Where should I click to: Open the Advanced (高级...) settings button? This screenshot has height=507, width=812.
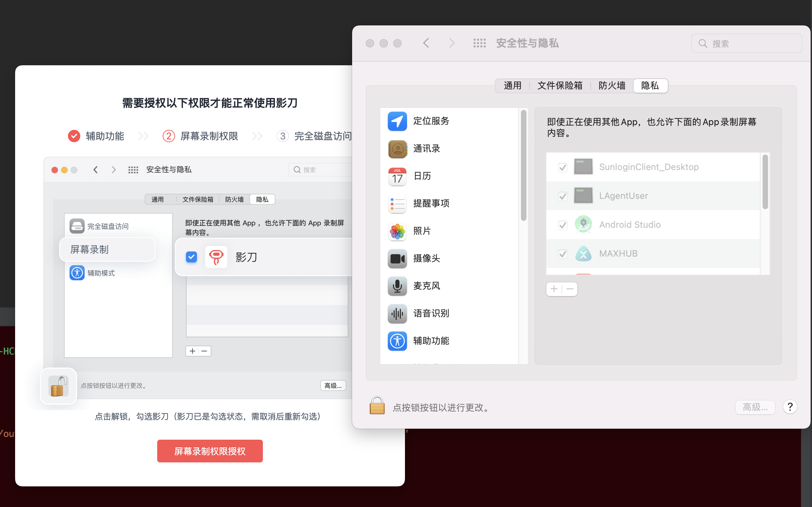click(x=755, y=407)
